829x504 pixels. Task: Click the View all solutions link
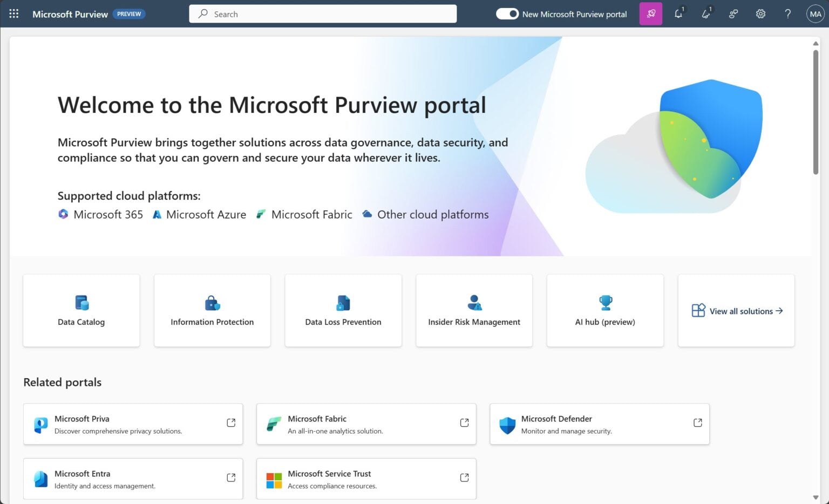click(x=736, y=311)
